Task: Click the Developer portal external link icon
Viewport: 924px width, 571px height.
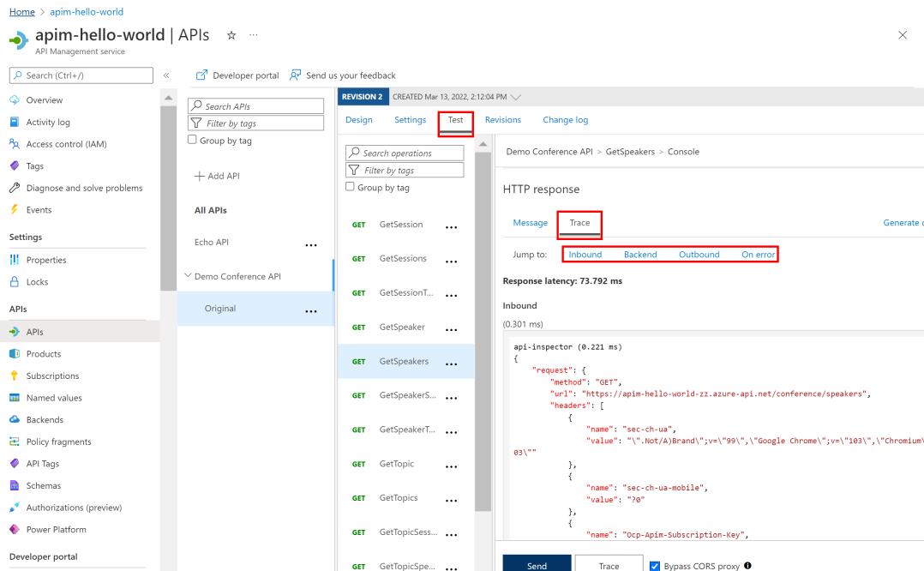Action: click(201, 75)
